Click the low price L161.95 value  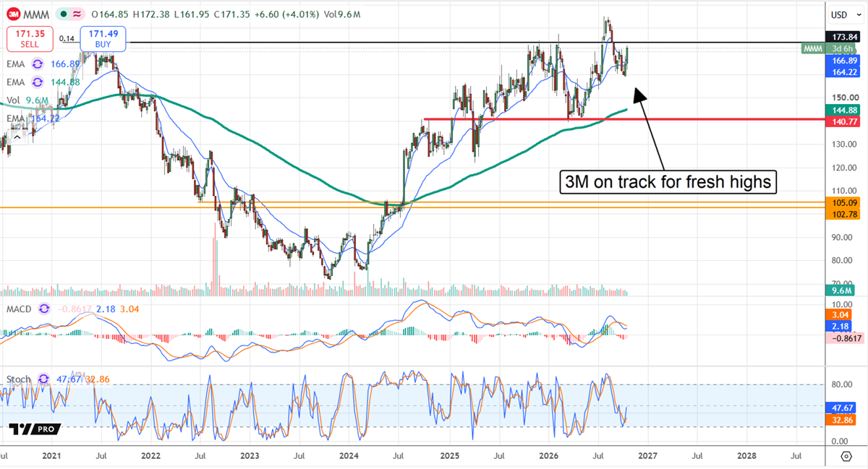191,14
